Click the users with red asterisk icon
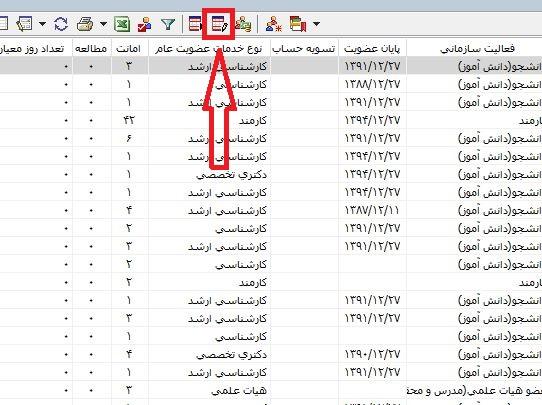 coord(274,25)
